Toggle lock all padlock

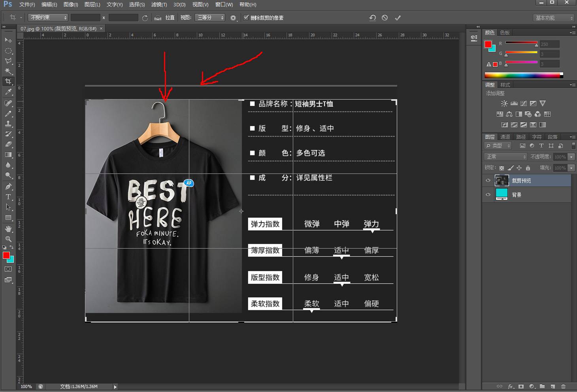click(528, 168)
